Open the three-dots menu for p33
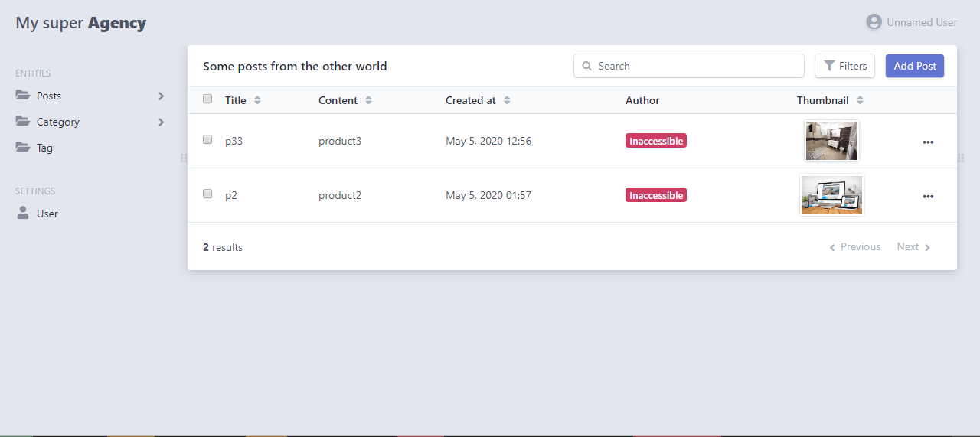 pyautogui.click(x=928, y=142)
